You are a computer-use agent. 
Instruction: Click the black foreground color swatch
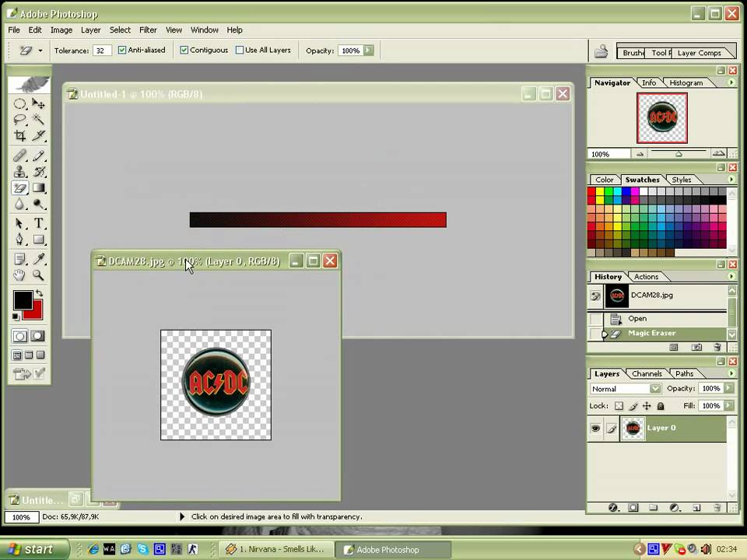(22, 300)
